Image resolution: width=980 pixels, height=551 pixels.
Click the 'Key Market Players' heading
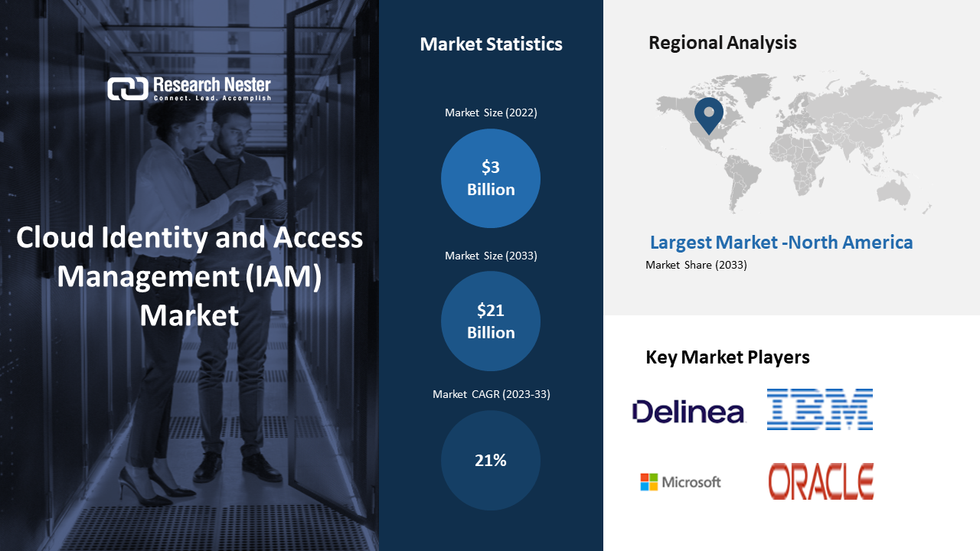point(727,357)
